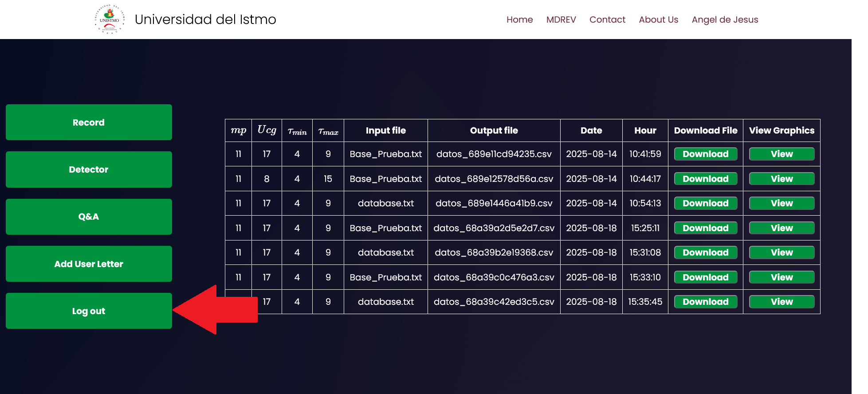868x394 pixels.
Task: Open Angel de Jesus user menu
Action: (x=725, y=20)
